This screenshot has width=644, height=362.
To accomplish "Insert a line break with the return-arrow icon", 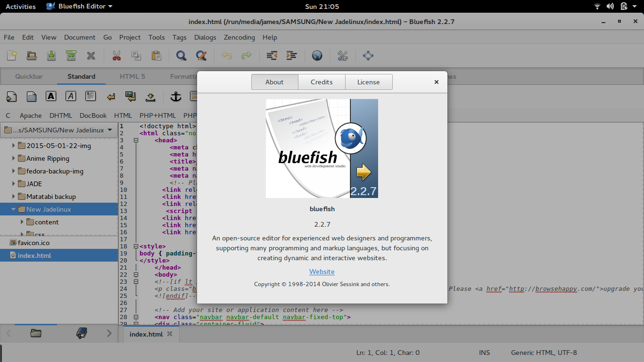I will 110,97.
